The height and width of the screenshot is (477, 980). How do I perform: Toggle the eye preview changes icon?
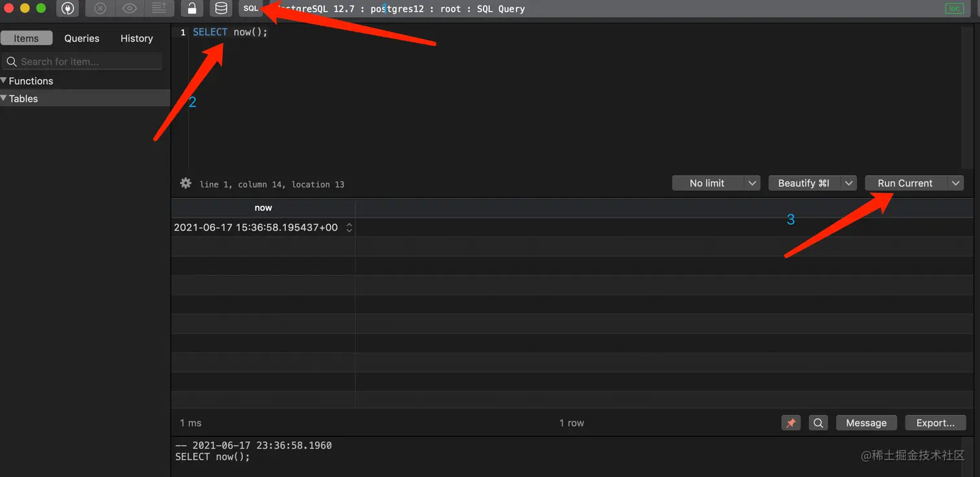[129, 8]
